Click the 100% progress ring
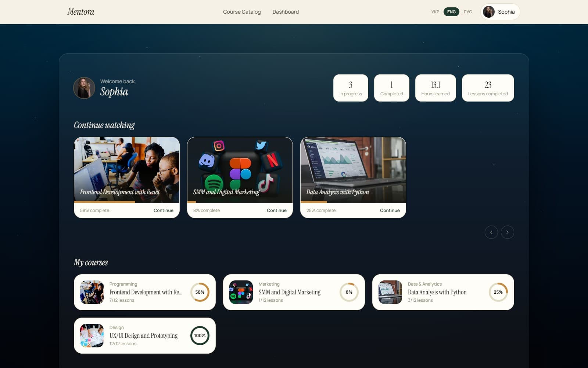Image resolution: width=588 pixels, height=368 pixels. coord(200,336)
